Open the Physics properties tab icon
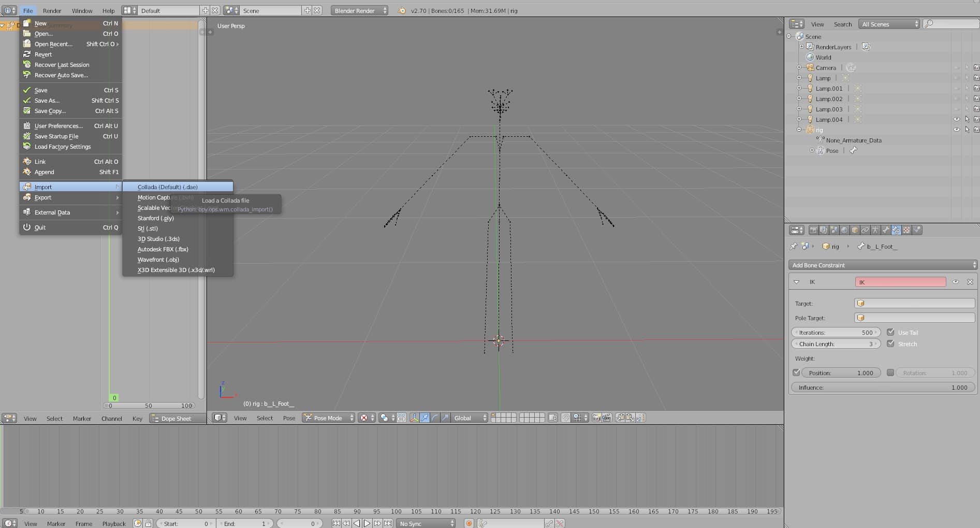 (917, 230)
